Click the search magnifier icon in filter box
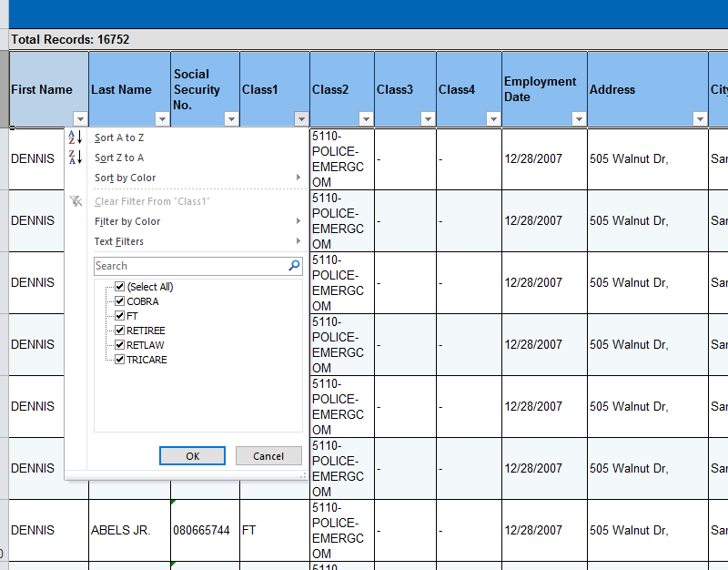 [x=294, y=266]
